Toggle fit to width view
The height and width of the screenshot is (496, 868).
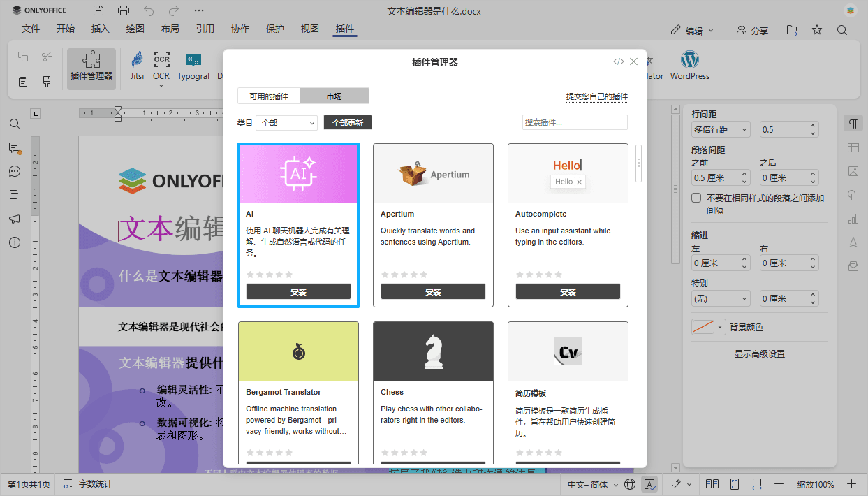pyautogui.click(x=756, y=484)
